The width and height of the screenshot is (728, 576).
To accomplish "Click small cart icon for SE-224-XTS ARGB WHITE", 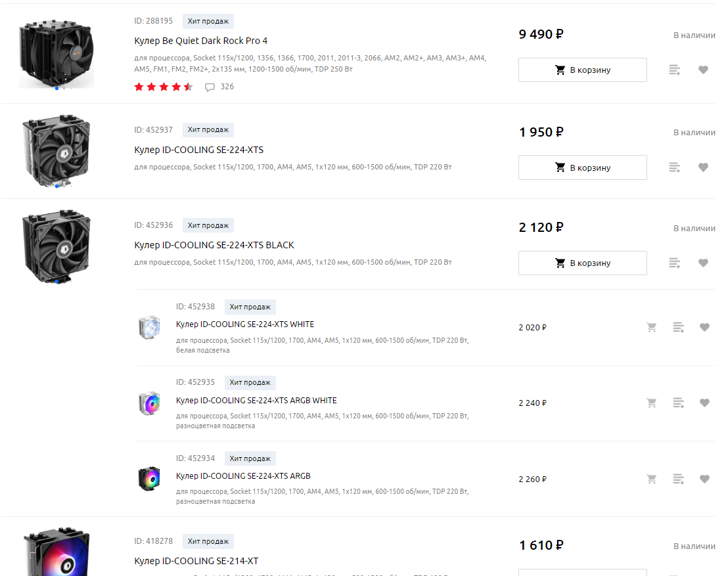I will click(652, 403).
